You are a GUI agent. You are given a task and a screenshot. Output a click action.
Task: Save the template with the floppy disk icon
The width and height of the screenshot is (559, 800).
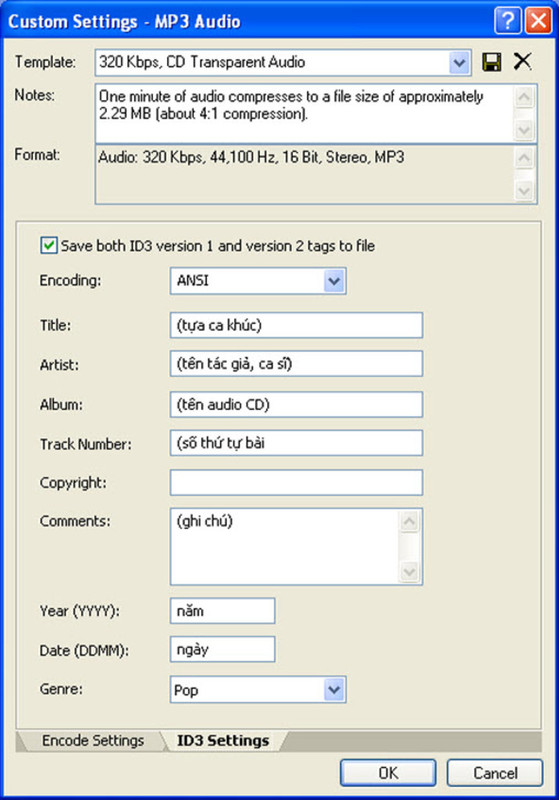(x=492, y=62)
